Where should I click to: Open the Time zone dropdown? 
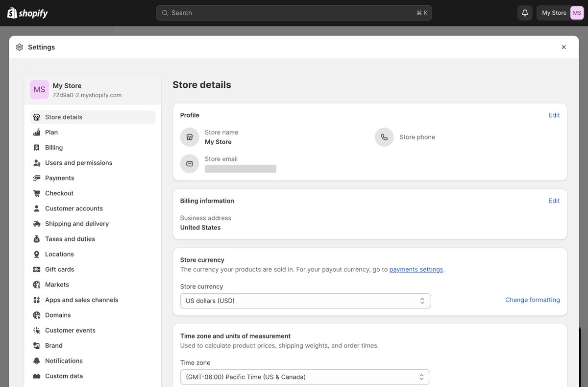click(305, 377)
